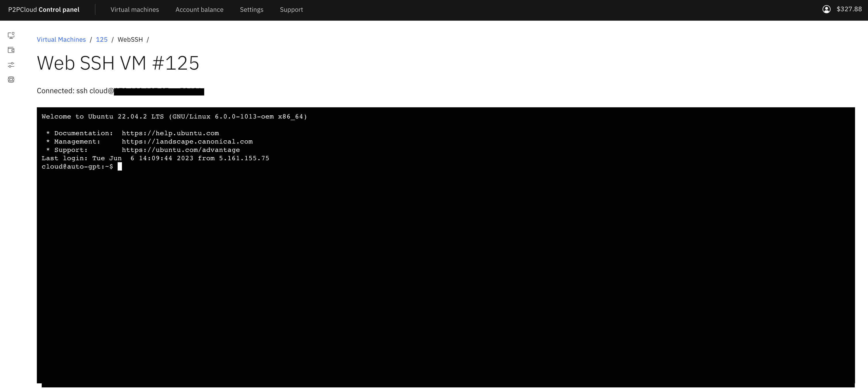The width and height of the screenshot is (868, 392).
Task: Select the Virtual Machines monitor icon in sidebar
Action: [11, 35]
